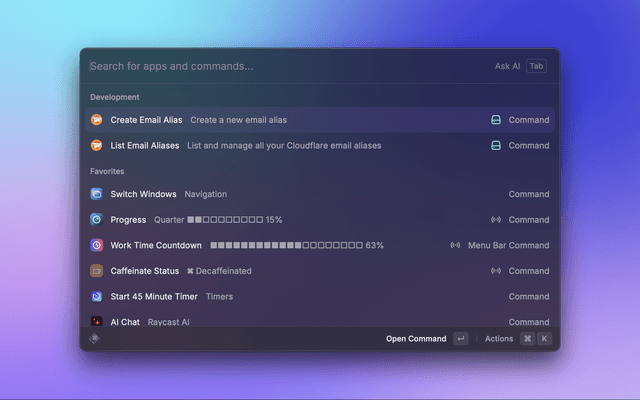The height and width of the screenshot is (400, 640).
Task: Click the refresh indicator on Progress row
Action: click(495, 220)
